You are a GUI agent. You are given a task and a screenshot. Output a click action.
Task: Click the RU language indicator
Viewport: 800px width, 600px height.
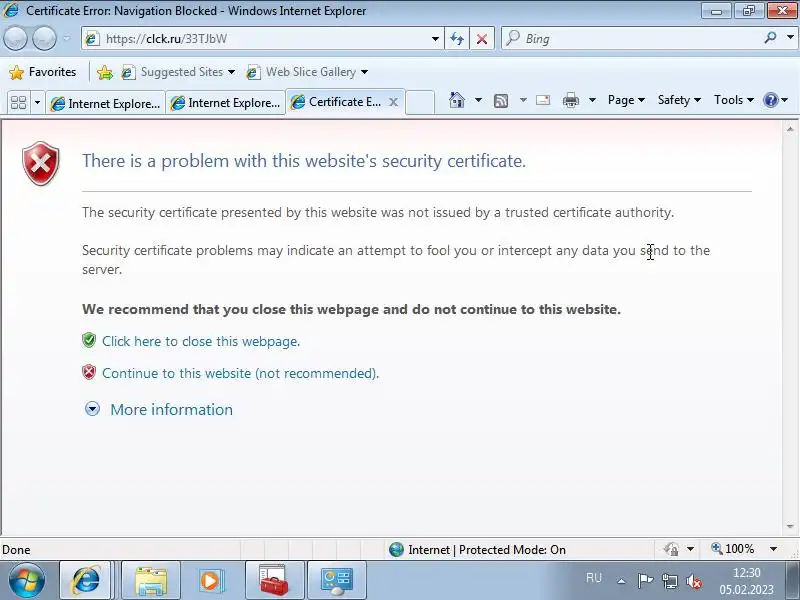tap(593, 578)
